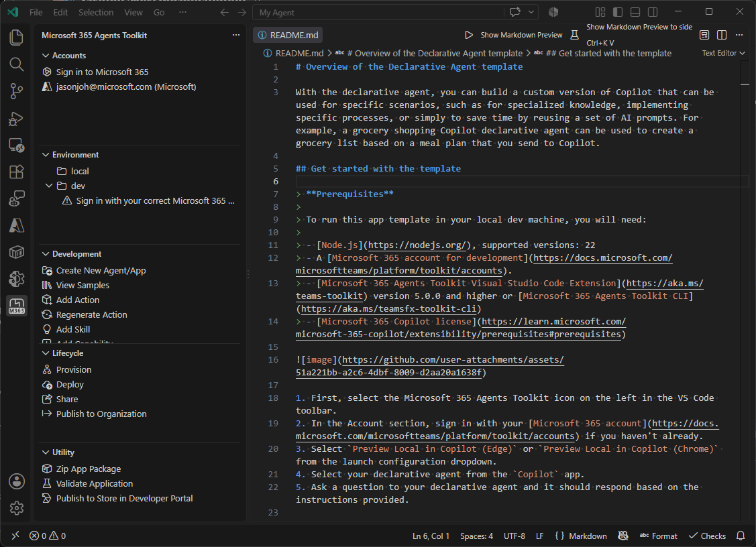This screenshot has width=756, height=547.
Task: Click the remote window icon in status bar
Action: 15,536
